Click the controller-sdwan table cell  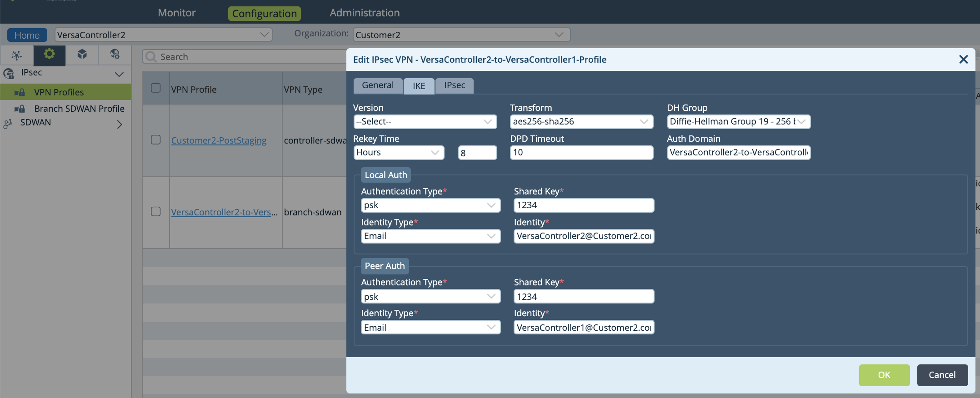(315, 140)
